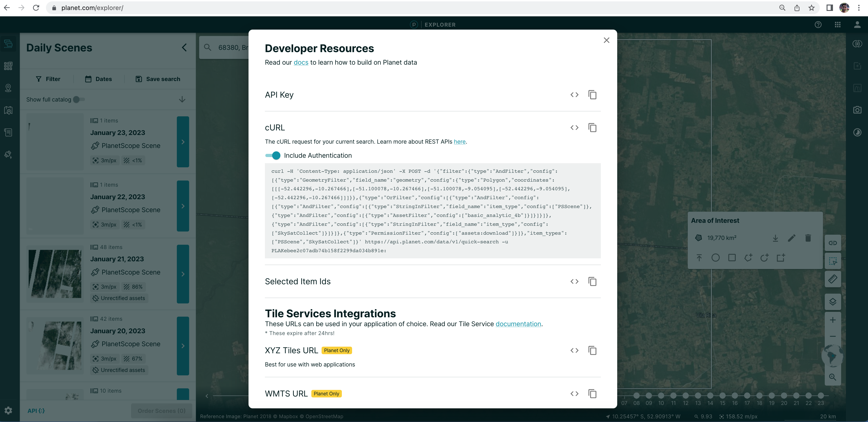This screenshot has height=422, width=868.
Task: Delete the Area of Interest
Action: coord(808,238)
